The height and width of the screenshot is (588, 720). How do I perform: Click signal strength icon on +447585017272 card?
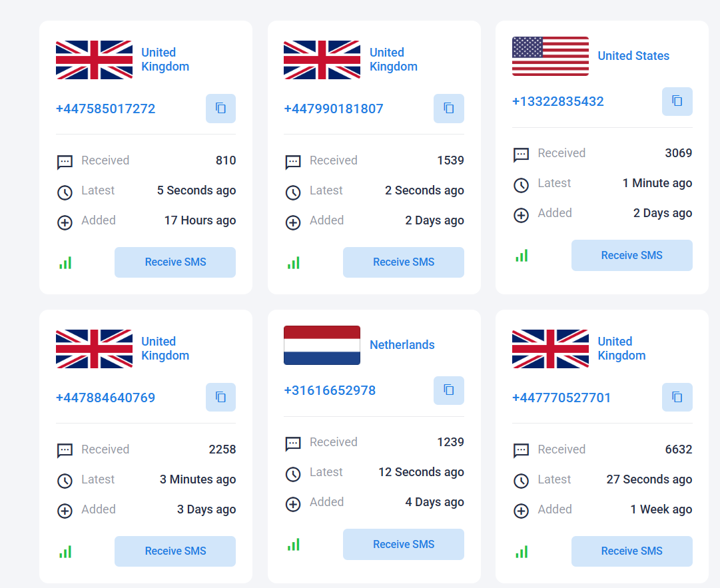click(x=65, y=262)
